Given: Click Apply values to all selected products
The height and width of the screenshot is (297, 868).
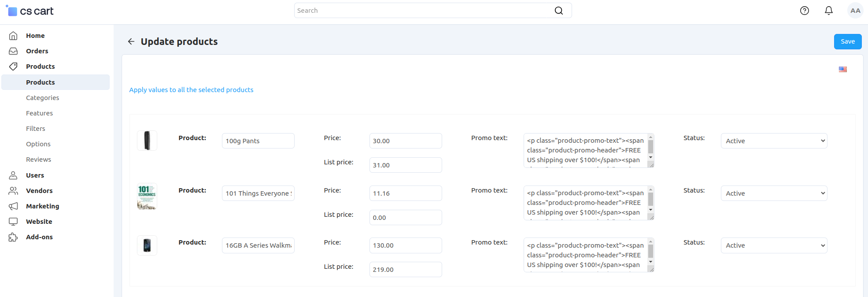Looking at the screenshot, I should tap(191, 90).
